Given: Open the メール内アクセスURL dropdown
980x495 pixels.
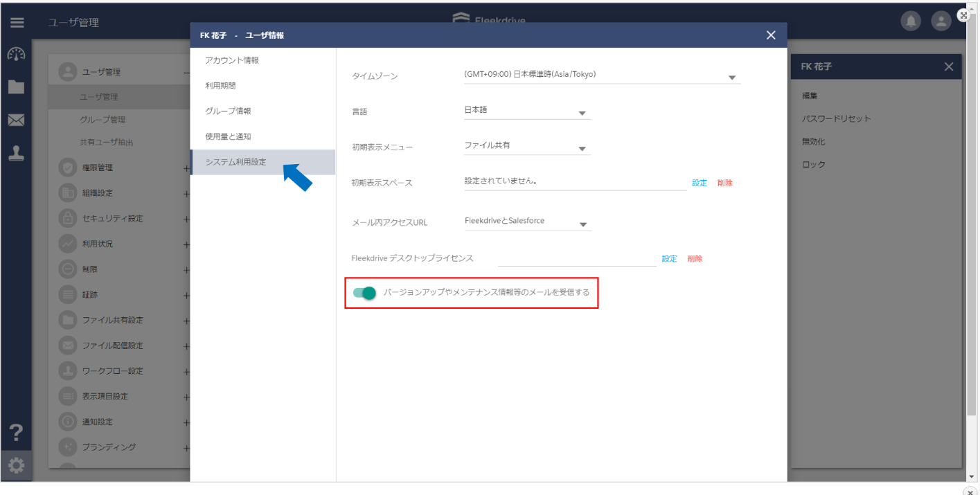Looking at the screenshot, I should (528, 222).
